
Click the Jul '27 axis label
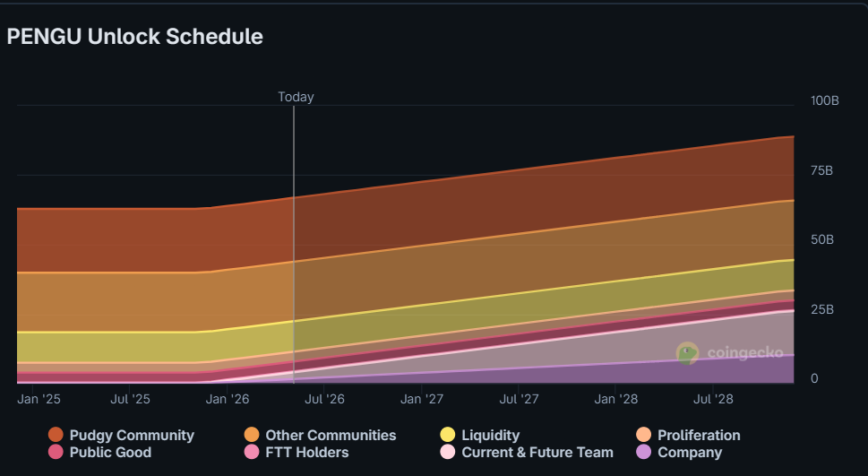point(519,399)
